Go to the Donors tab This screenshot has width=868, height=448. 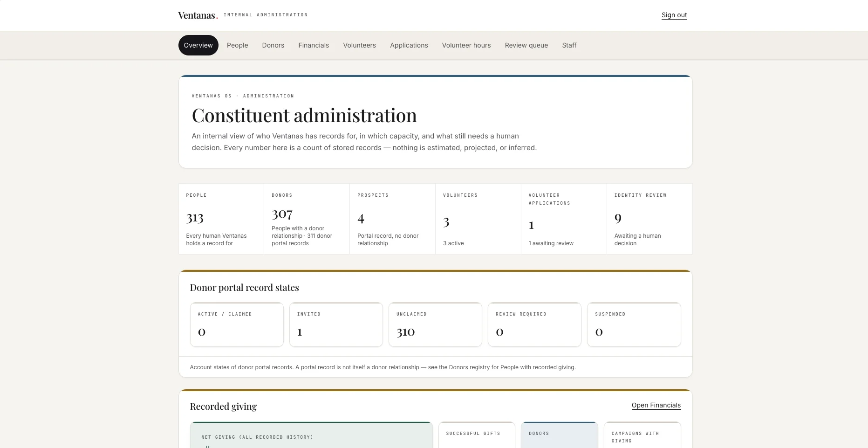point(273,45)
